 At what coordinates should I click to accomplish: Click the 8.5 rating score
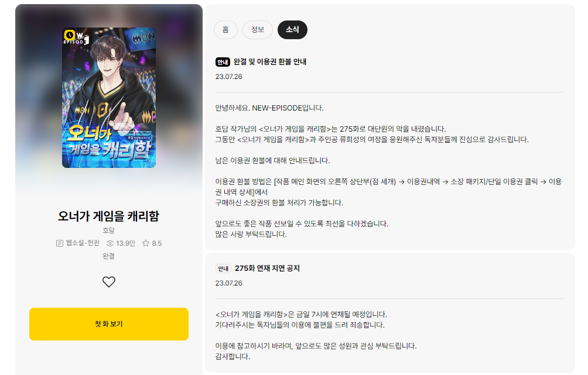(157, 243)
